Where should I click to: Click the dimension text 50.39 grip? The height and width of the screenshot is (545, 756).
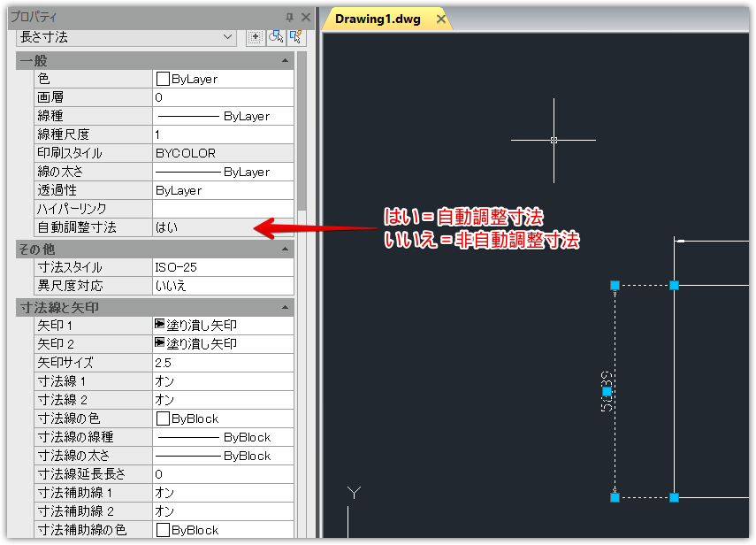(x=607, y=391)
